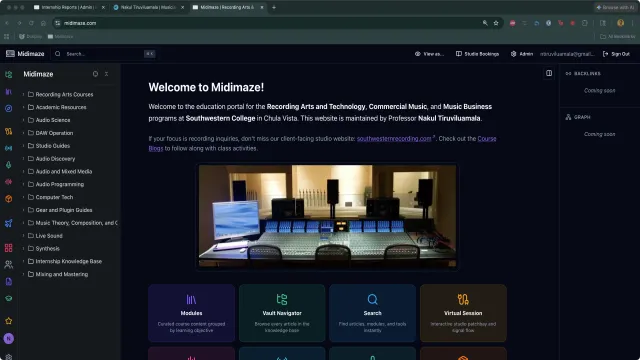Open the Chrome profile avatar
The image size is (640, 360).
[x=620, y=23]
